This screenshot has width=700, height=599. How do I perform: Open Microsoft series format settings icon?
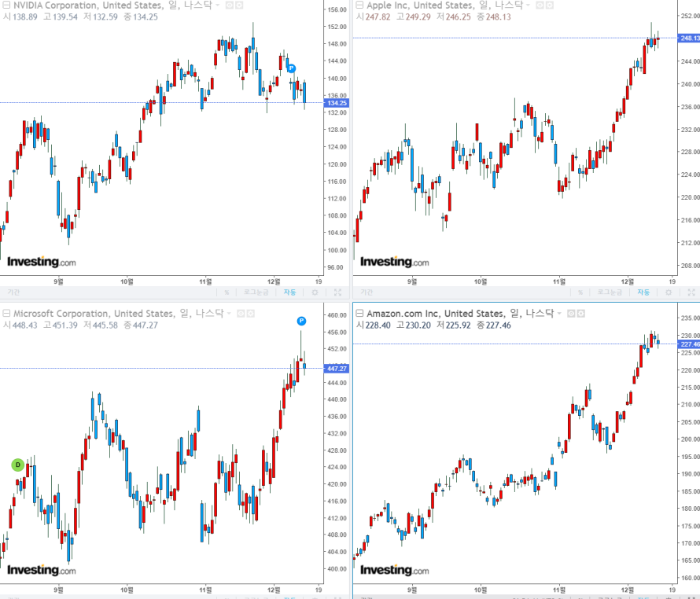click(x=251, y=314)
